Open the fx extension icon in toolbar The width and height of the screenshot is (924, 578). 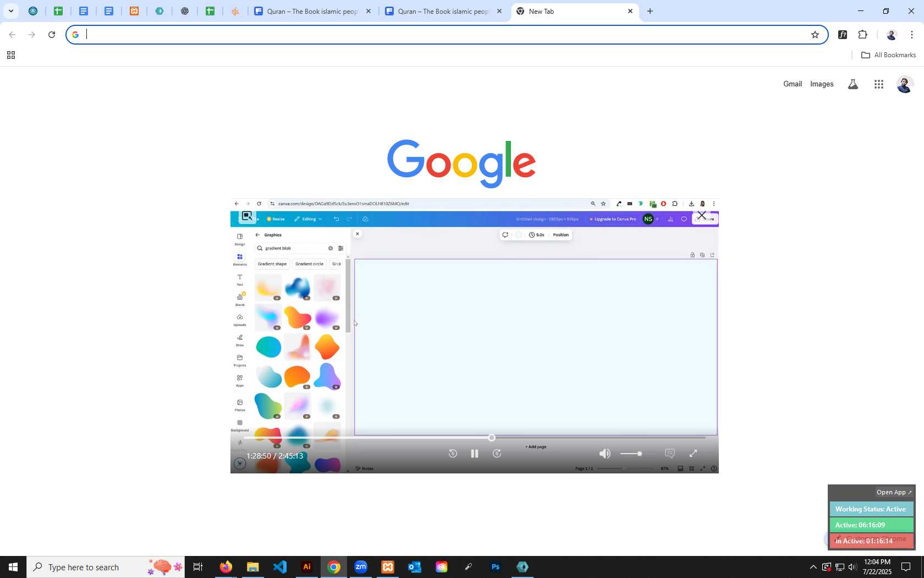(x=843, y=35)
